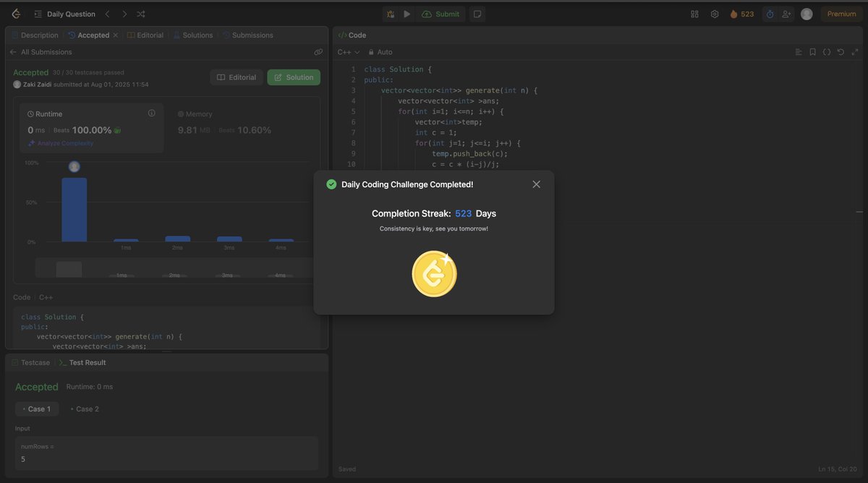Viewport: 868px width, 483px height.
Task: Click the format code icon
Action: point(799,52)
